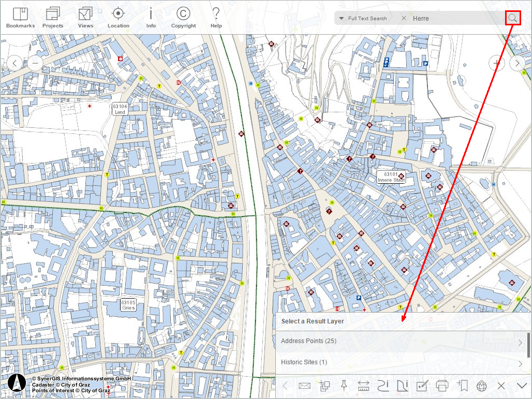Collapse the bottom toolbar with down chevron
The image size is (532, 399).
click(522, 386)
